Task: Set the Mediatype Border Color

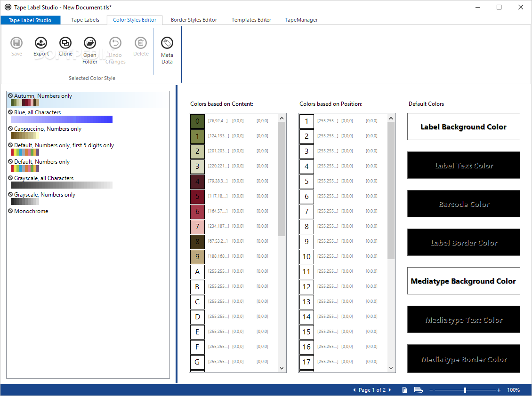Action: click(463, 359)
